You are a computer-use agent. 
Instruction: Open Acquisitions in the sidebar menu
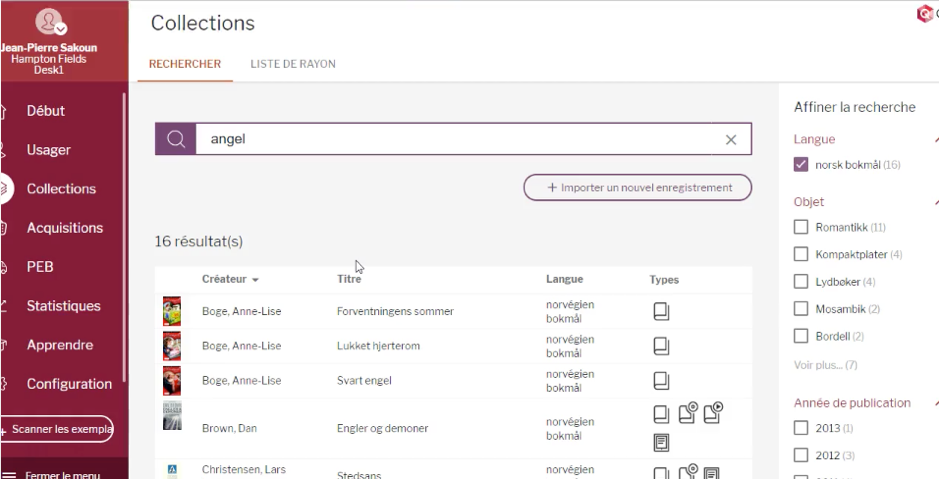click(64, 228)
